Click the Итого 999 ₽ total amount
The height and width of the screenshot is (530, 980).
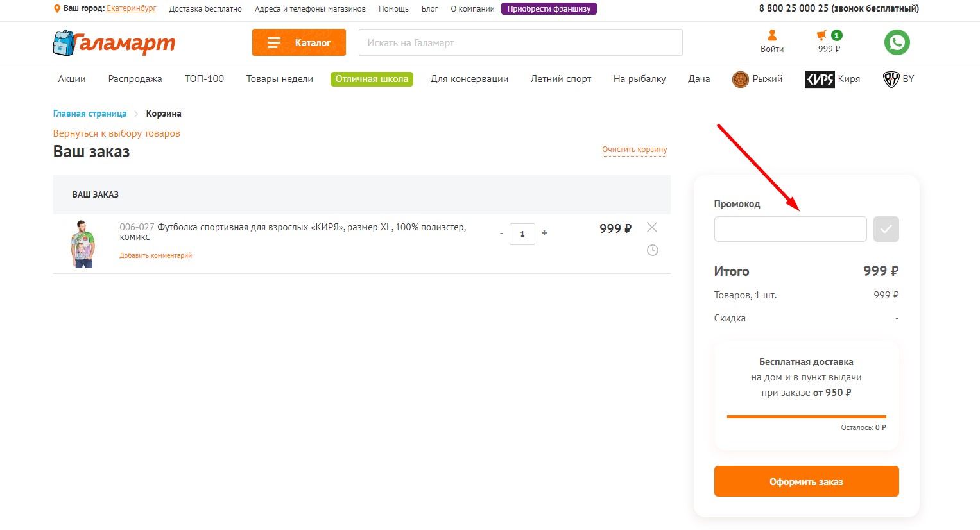pyautogui.click(x=881, y=271)
